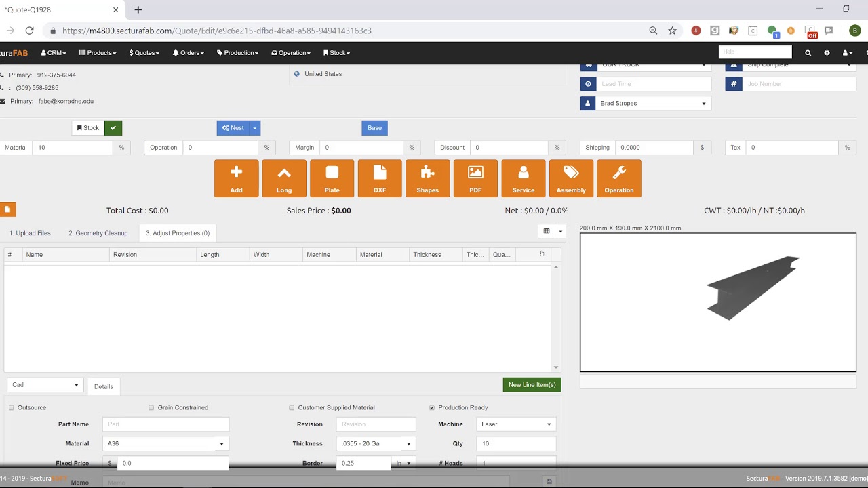Screen dimensions: 868x488
Task: Click the Service person button
Action: [524, 178]
